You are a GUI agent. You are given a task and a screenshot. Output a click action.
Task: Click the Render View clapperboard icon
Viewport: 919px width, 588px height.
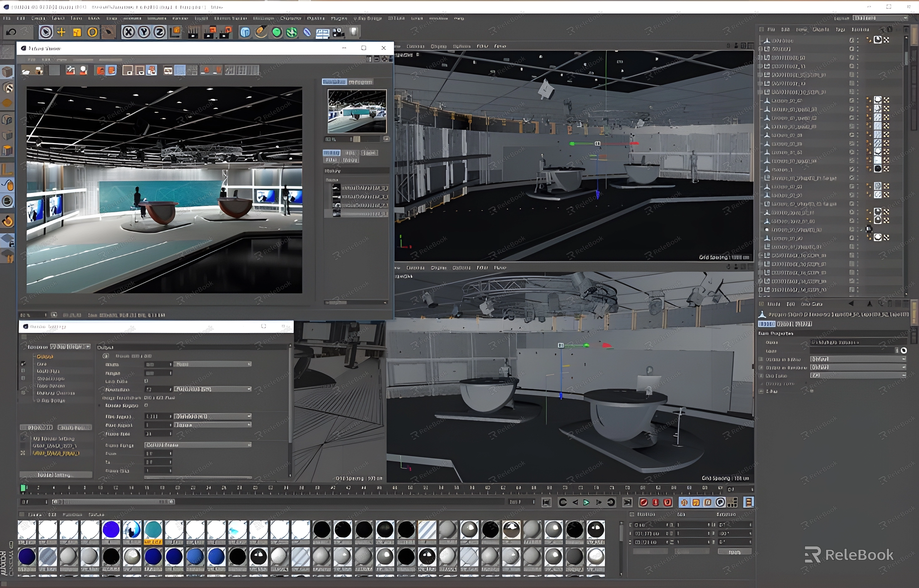point(193,32)
